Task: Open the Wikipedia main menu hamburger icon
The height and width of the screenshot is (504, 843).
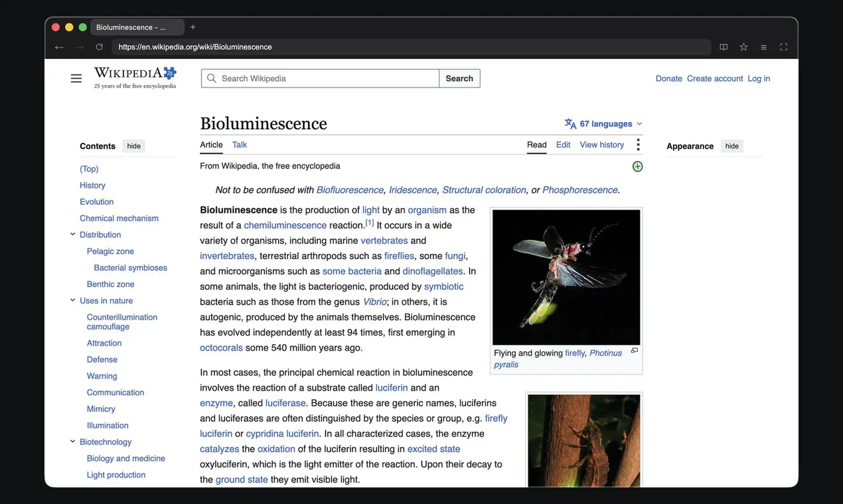Action: (76, 78)
